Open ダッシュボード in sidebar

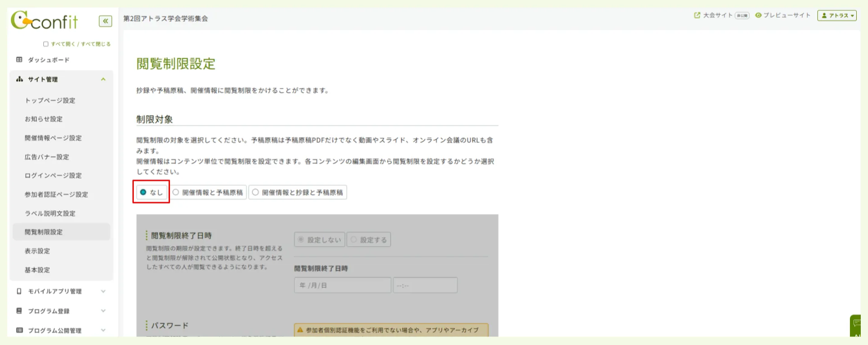[49, 60]
